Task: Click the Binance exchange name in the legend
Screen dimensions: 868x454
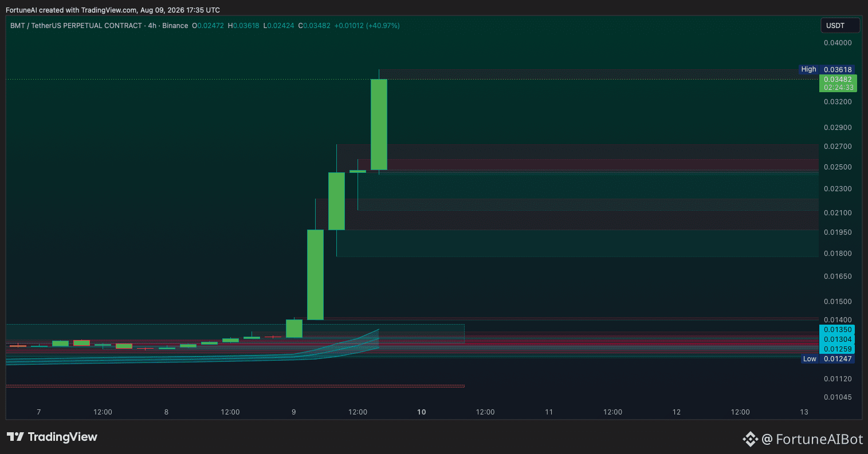Action: 175,26
